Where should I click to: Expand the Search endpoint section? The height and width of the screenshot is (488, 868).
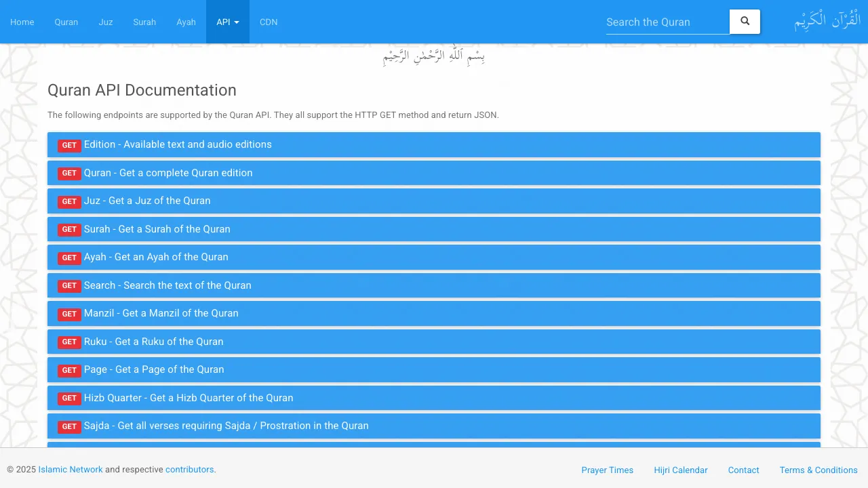[x=434, y=285]
